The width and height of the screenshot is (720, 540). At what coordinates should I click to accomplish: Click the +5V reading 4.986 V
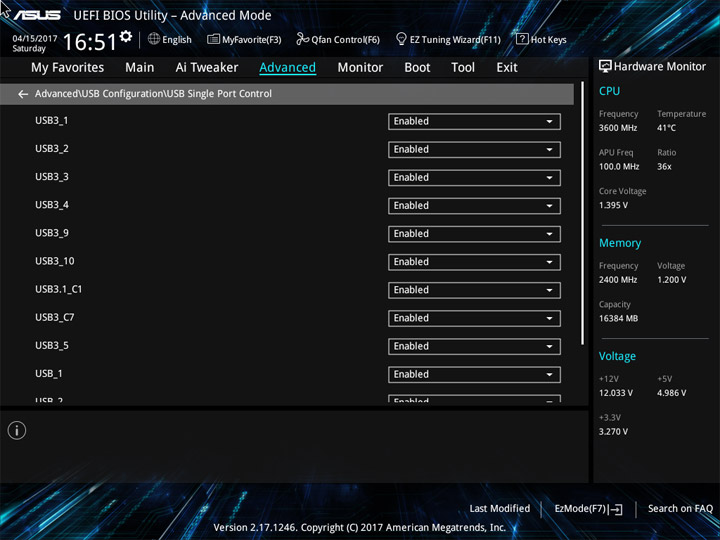(671, 393)
